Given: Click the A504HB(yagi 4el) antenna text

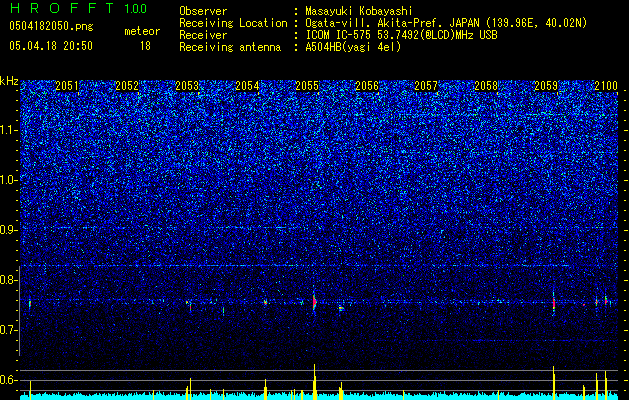Looking at the screenshot, I should 353,47.
